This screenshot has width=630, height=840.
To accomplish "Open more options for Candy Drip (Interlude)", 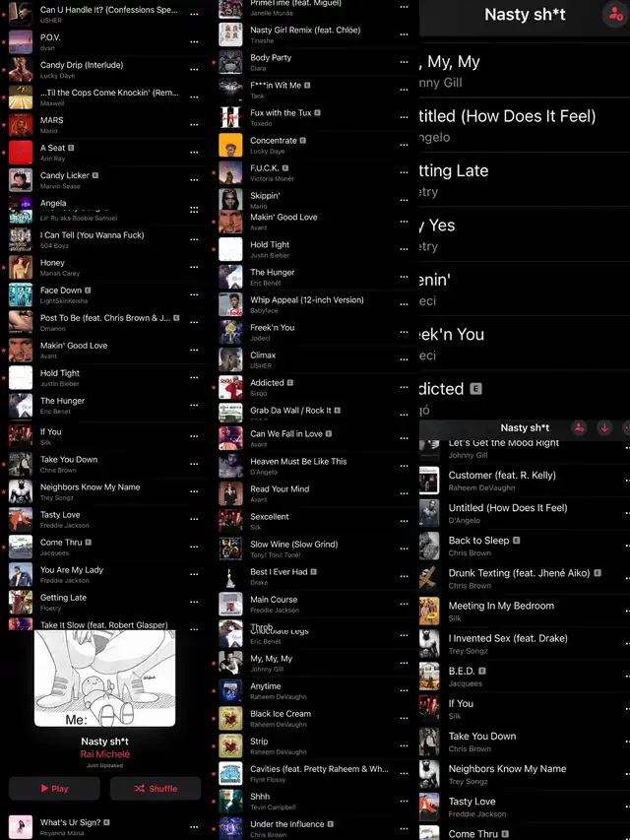I will click(194, 70).
